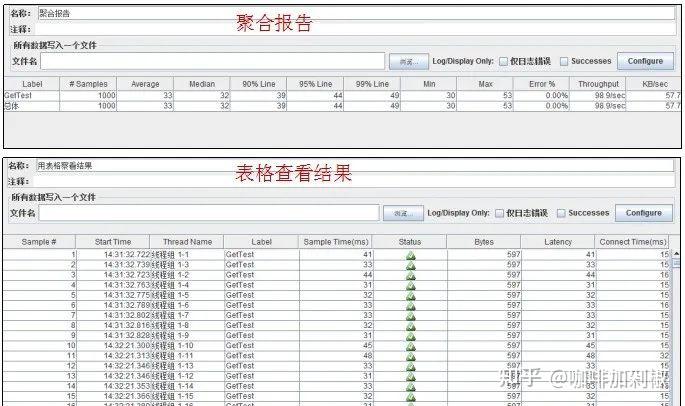Click the Status column header
The image size is (685, 406).
[x=410, y=242]
